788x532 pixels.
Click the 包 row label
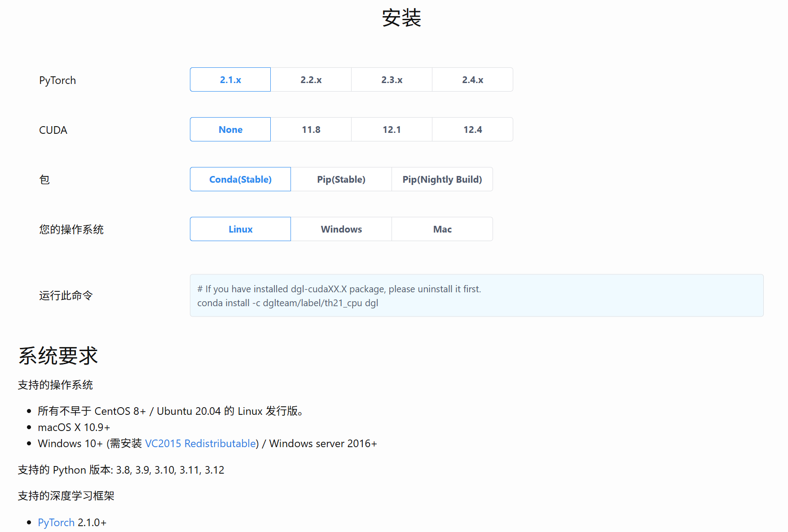pyautogui.click(x=44, y=180)
